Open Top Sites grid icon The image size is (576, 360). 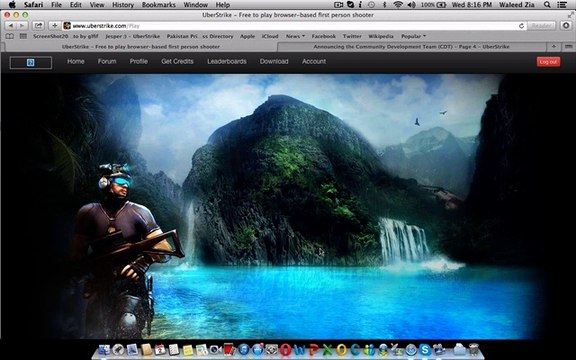pyautogui.click(x=23, y=36)
